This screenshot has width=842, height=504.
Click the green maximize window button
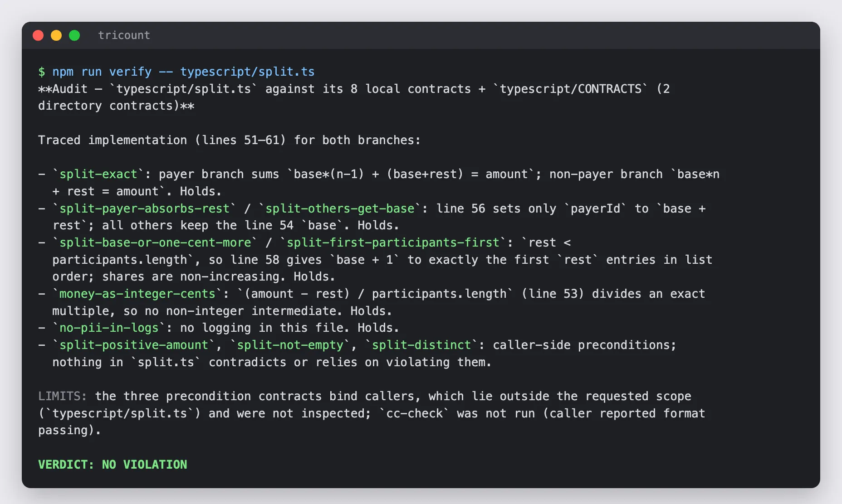pos(74,35)
